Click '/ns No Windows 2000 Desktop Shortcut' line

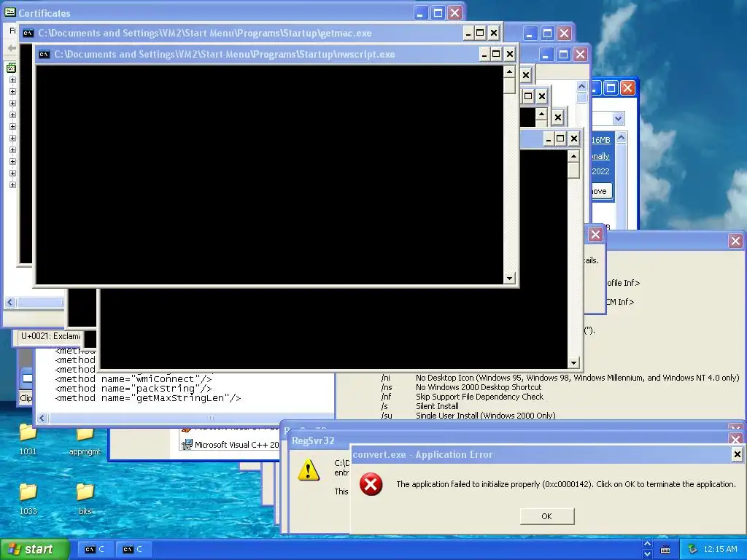pyautogui.click(x=461, y=387)
